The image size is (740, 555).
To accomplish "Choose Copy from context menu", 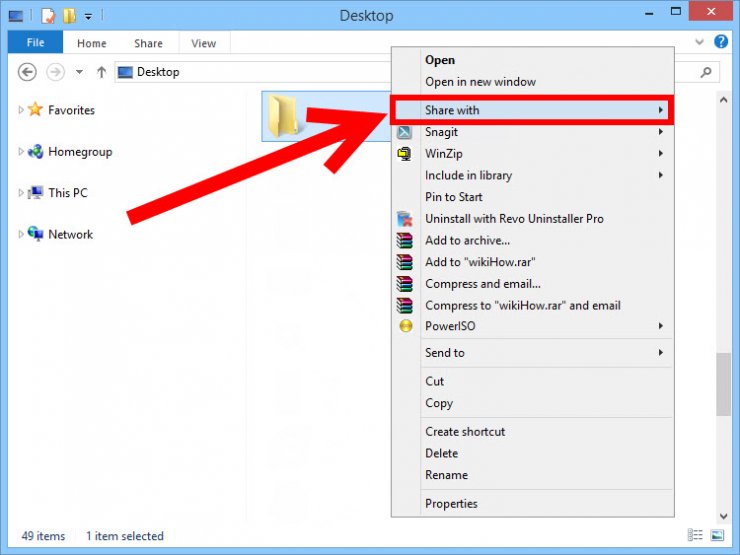I will pos(532,403).
